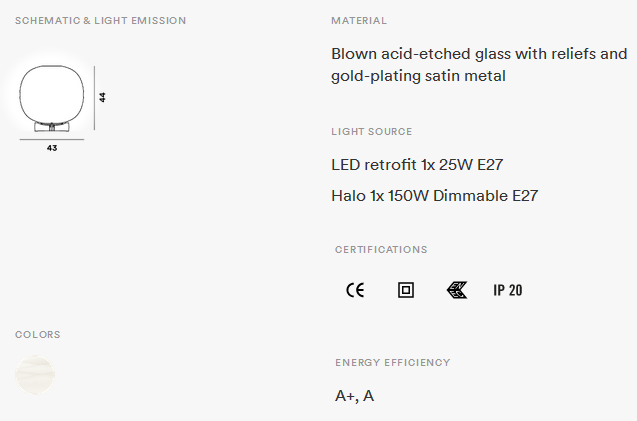The width and height of the screenshot is (637, 421).
Task: Click the Light Source section heading
Action: [372, 132]
